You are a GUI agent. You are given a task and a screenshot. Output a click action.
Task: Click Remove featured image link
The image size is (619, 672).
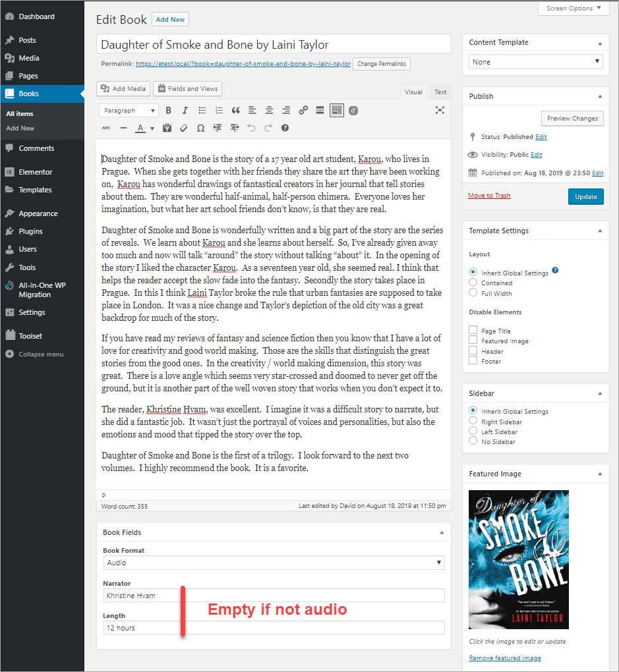pos(504,658)
